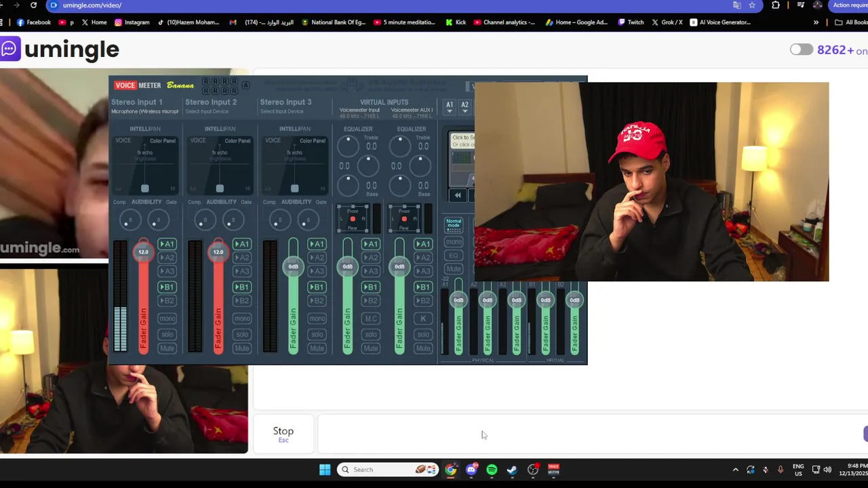Click the umingle logo
The width and height of the screenshot is (868, 488).
click(60, 49)
